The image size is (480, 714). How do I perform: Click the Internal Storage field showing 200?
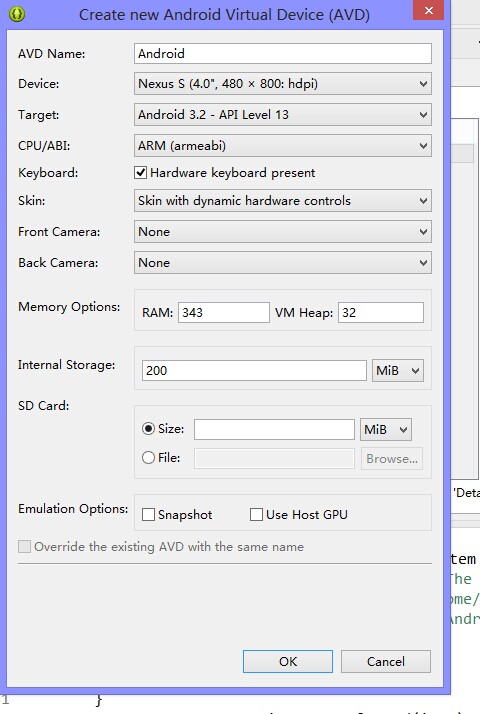[x=254, y=370]
